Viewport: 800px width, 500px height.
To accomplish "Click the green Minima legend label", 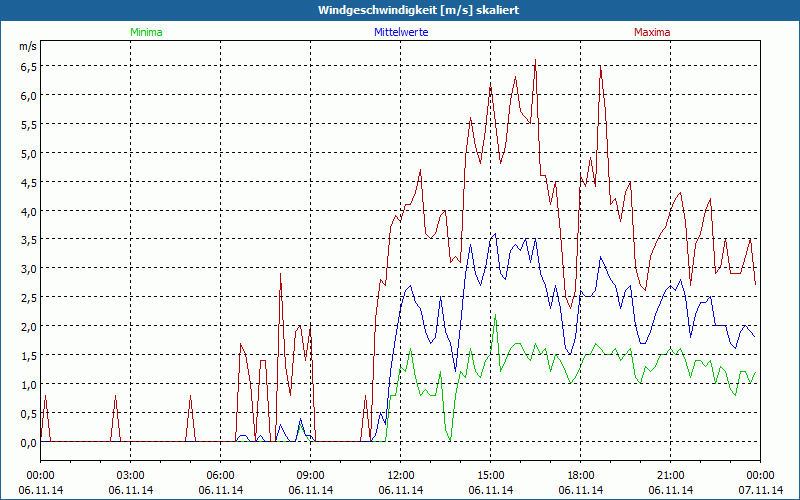I will [x=146, y=32].
